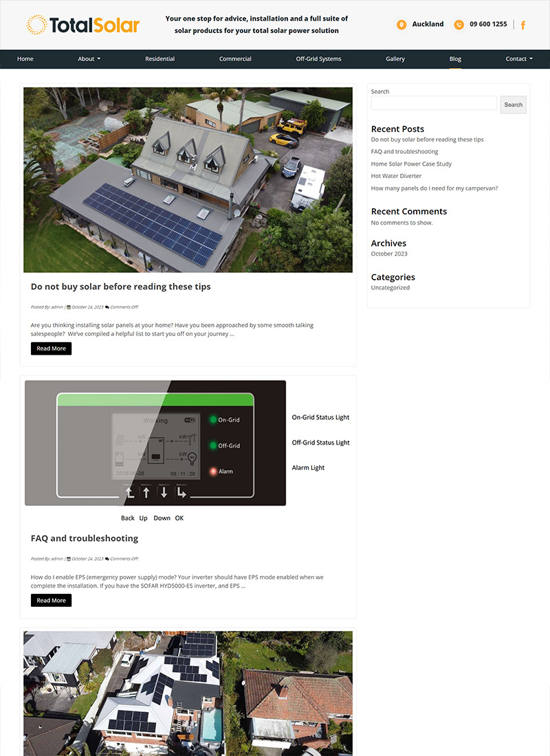This screenshot has height=756, width=550.
Task: Click the inverter status light diagram image
Action: pyautogui.click(x=188, y=451)
